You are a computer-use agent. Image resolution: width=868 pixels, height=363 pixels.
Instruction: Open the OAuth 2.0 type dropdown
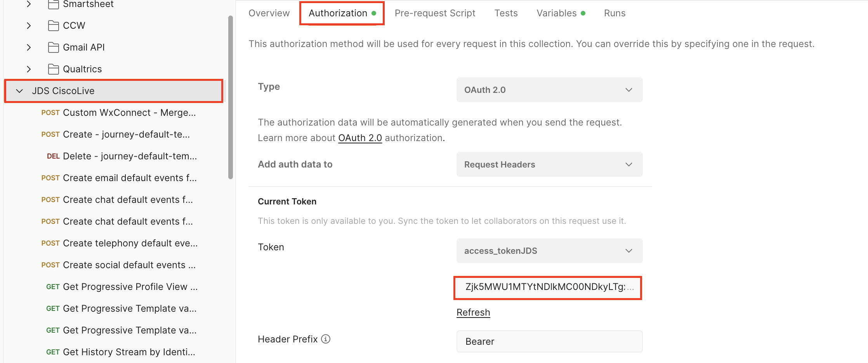549,90
